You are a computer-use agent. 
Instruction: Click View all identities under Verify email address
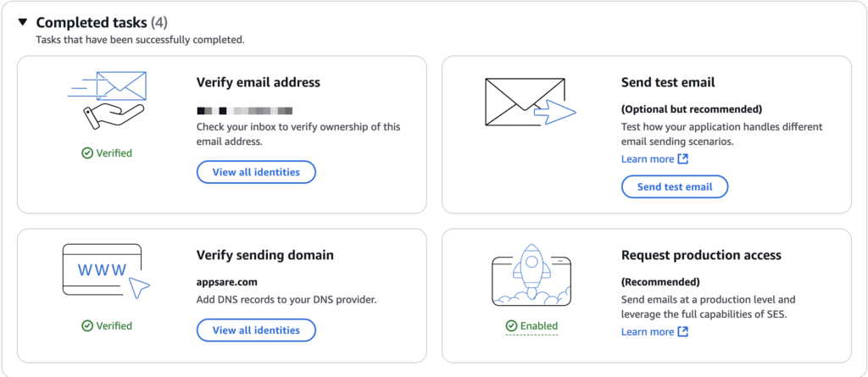coord(256,172)
